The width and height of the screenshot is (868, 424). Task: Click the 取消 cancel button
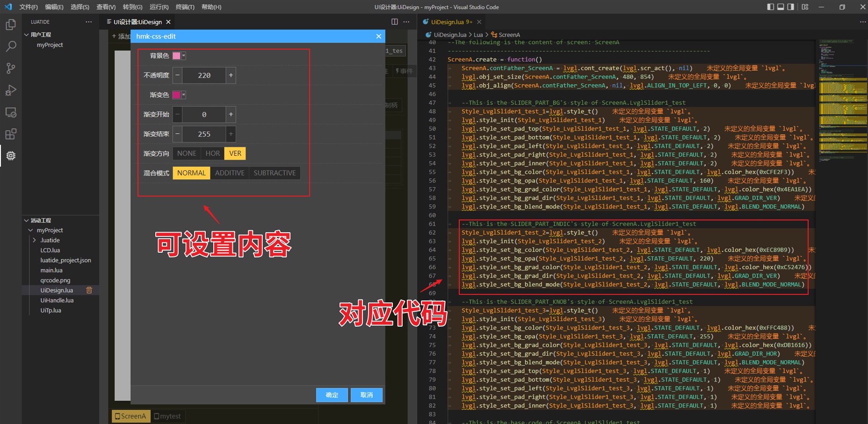pyautogui.click(x=367, y=395)
